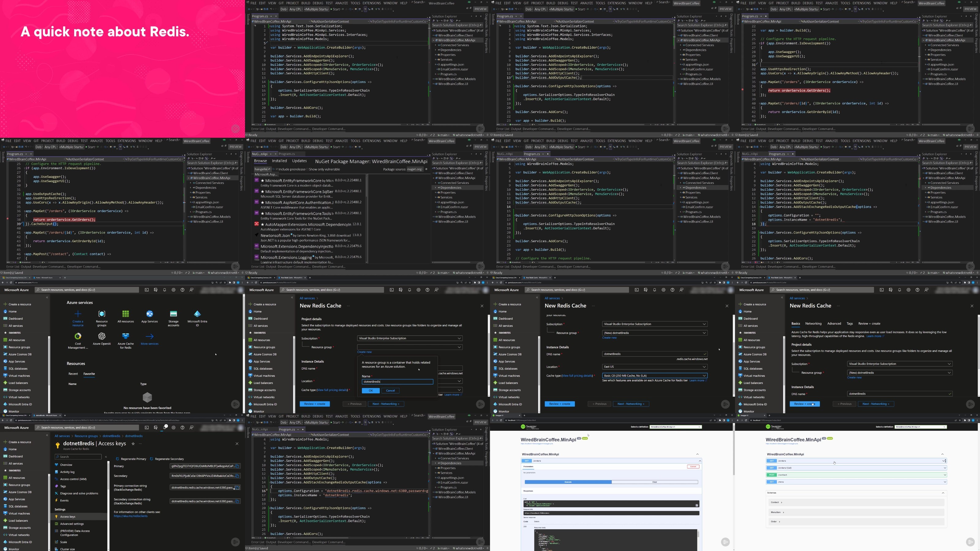Copy the Swagger curl command to clipboard
Image resolution: width=980 pixels, height=551 pixels.
pyautogui.click(x=697, y=505)
